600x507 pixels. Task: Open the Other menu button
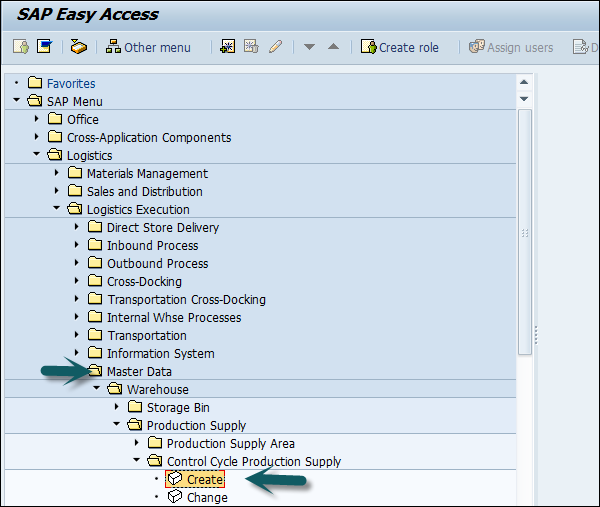pyautogui.click(x=148, y=47)
